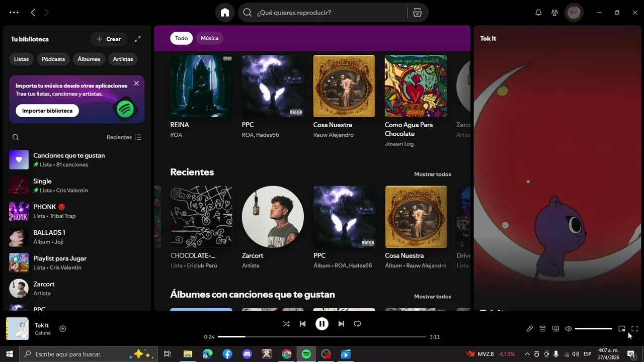644x362 pixels.
Task: Open the user profile avatar
Action: coord(574,13)
